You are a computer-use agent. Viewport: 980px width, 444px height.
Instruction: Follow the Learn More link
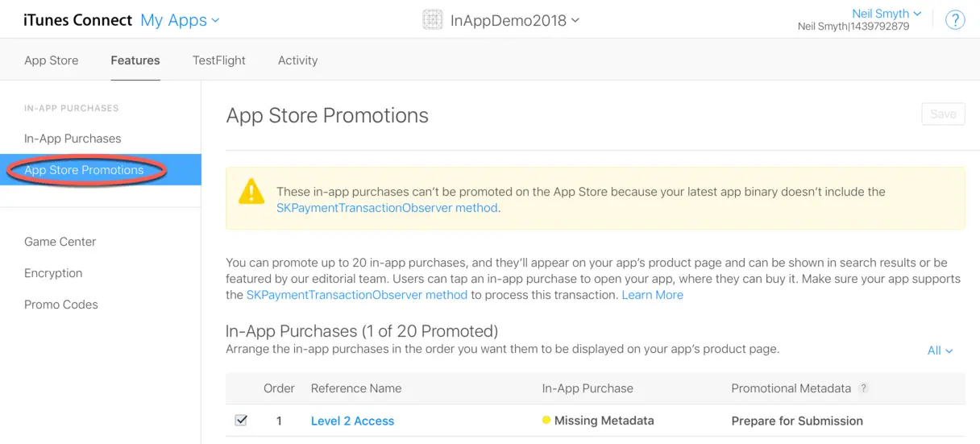tap(652, 295)
